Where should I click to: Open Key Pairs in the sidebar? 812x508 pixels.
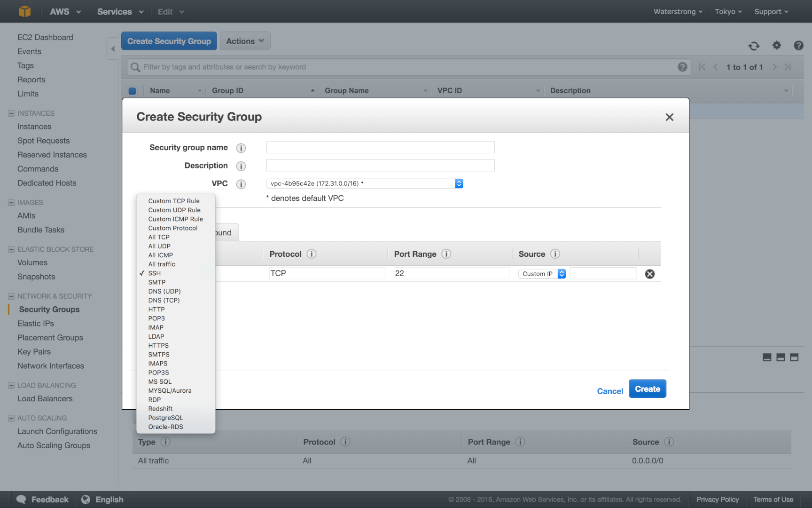tap(34, 352)
